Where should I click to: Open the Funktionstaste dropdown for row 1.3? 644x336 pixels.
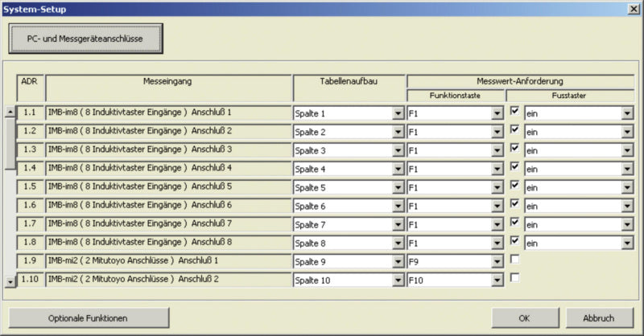click(497, 150)
